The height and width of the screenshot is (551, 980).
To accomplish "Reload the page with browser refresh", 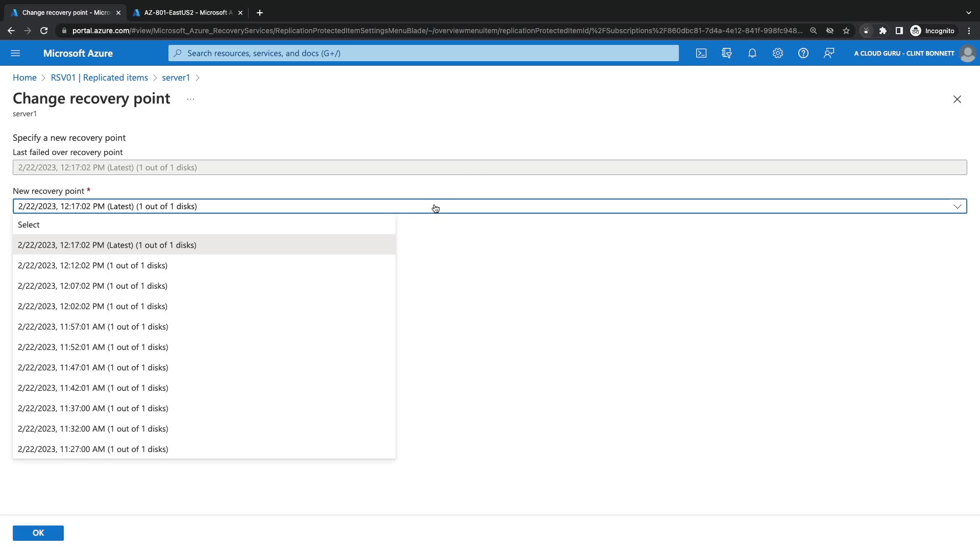I will (x=44, y=31).
